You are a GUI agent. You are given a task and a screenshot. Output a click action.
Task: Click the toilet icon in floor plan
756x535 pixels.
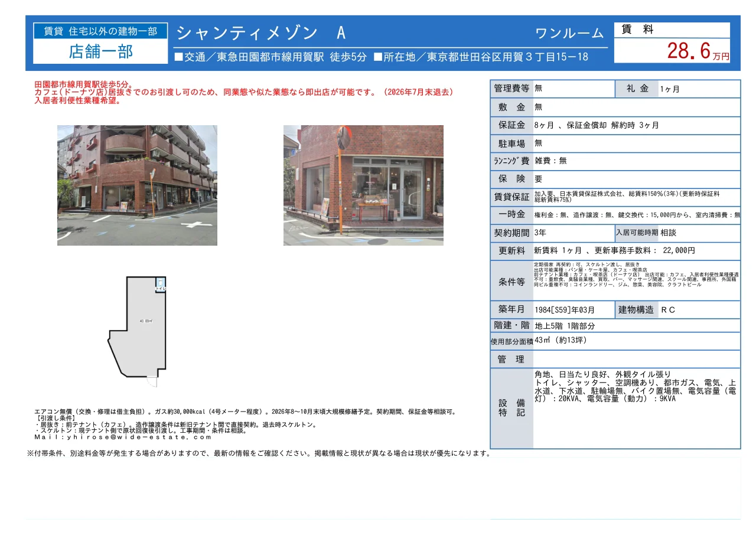coord(160,285)
